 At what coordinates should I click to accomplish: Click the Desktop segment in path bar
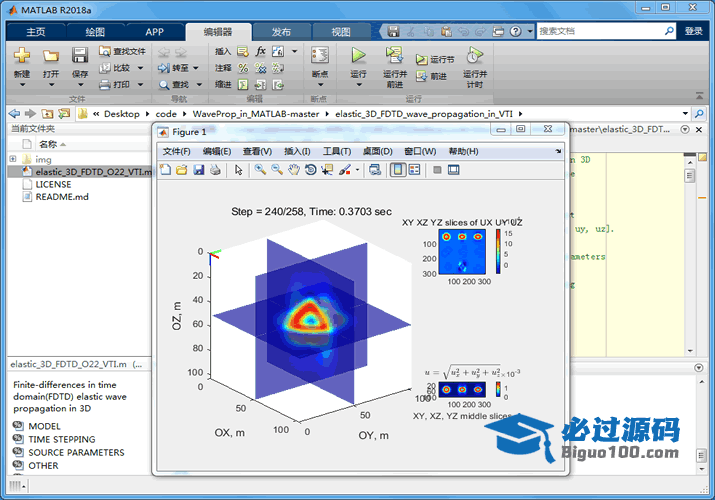(x=122, y=114)
